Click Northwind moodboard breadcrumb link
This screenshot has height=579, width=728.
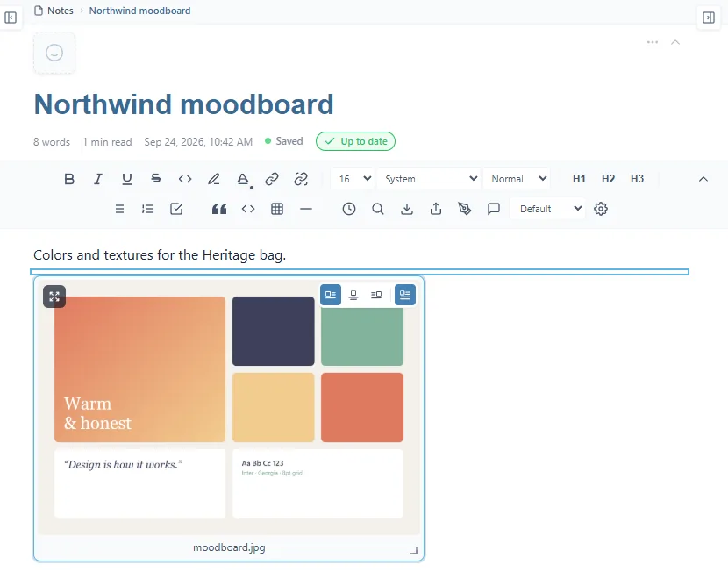[139, 11]
